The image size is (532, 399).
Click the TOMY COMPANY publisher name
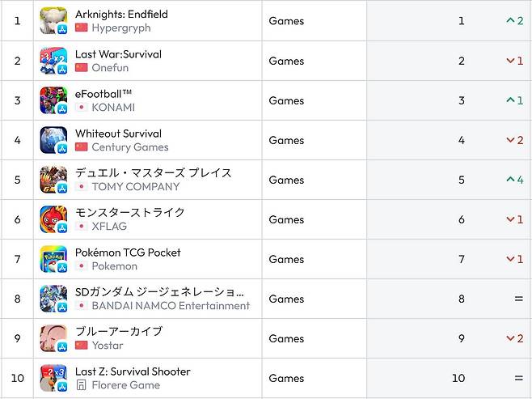click(x=136, y=186)
